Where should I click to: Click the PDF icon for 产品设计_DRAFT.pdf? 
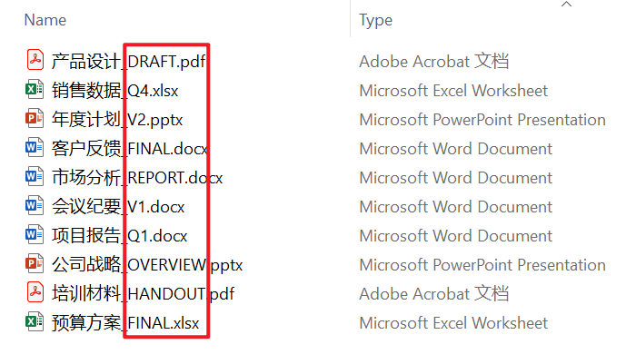click(35, 61)
